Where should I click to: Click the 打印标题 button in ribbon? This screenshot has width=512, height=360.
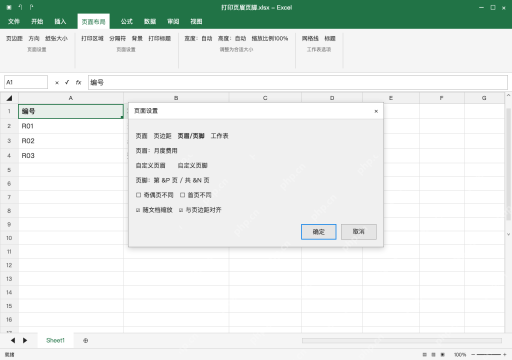(x=160, y=39)
